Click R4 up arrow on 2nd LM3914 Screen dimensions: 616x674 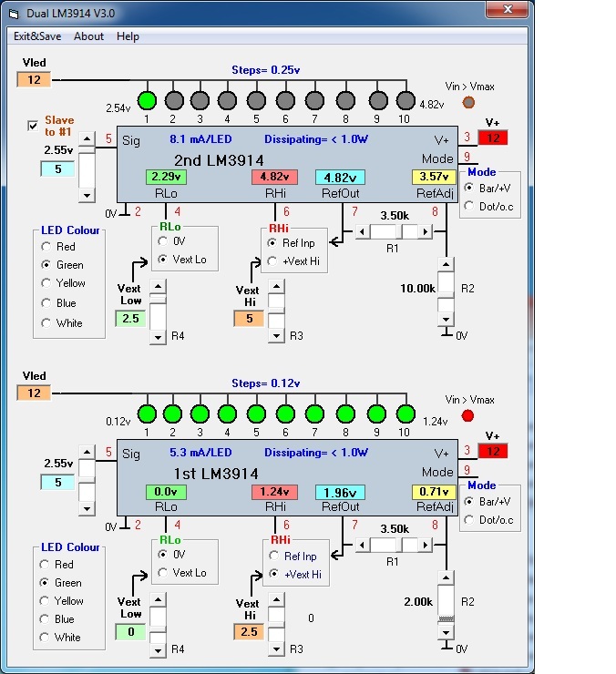tap(158, 286)
